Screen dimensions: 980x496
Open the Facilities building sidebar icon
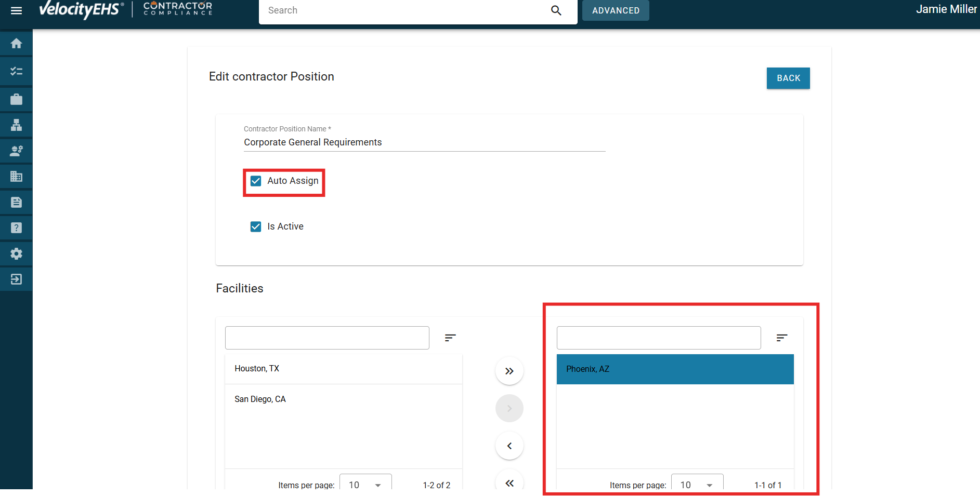16,176
